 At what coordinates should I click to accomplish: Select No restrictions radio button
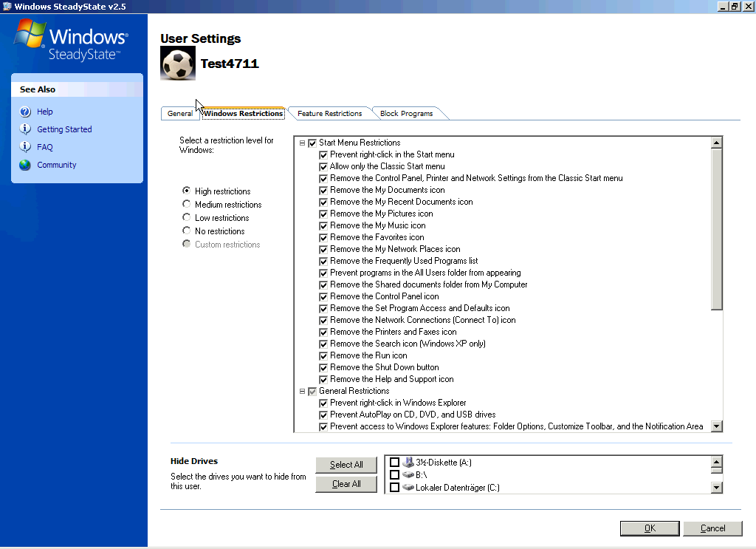click(187, 231)
